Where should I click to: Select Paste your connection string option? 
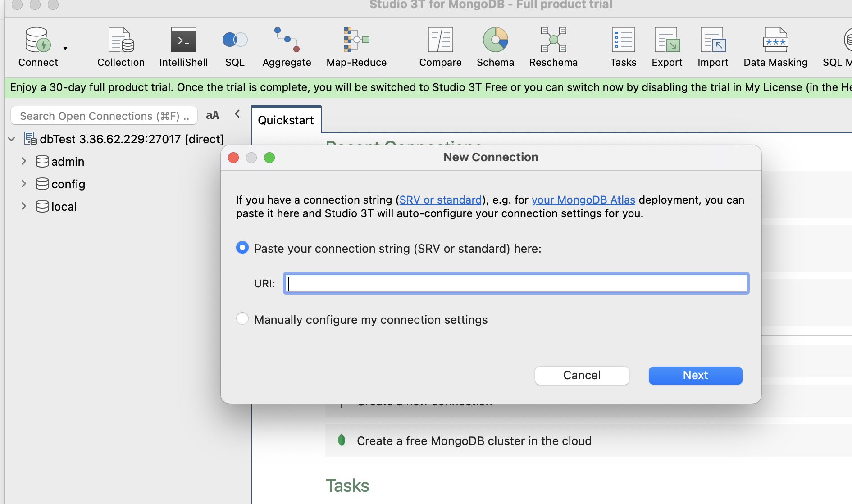(242, 248)
